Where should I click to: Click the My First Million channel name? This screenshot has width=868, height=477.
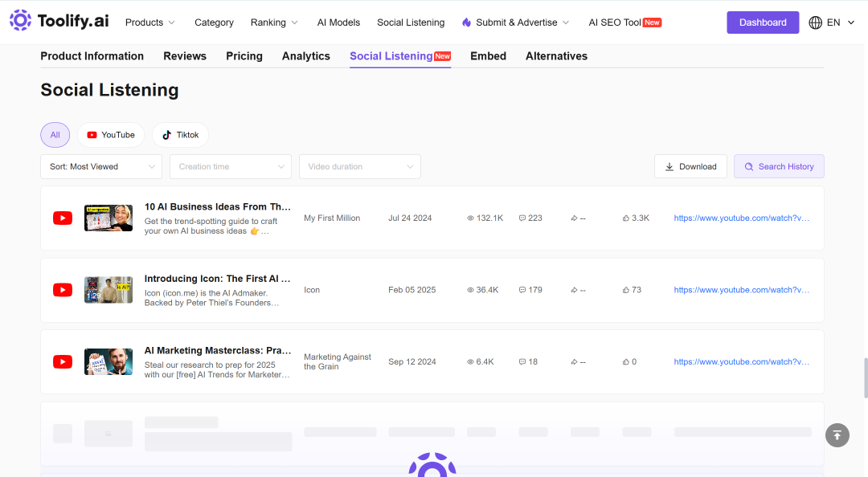coord(332,218)
